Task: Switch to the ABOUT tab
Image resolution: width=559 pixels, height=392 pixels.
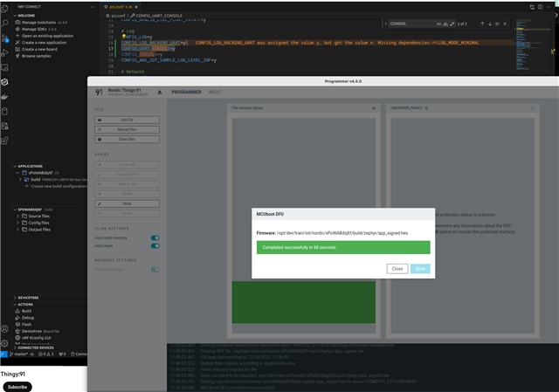Action: point(215,92)
